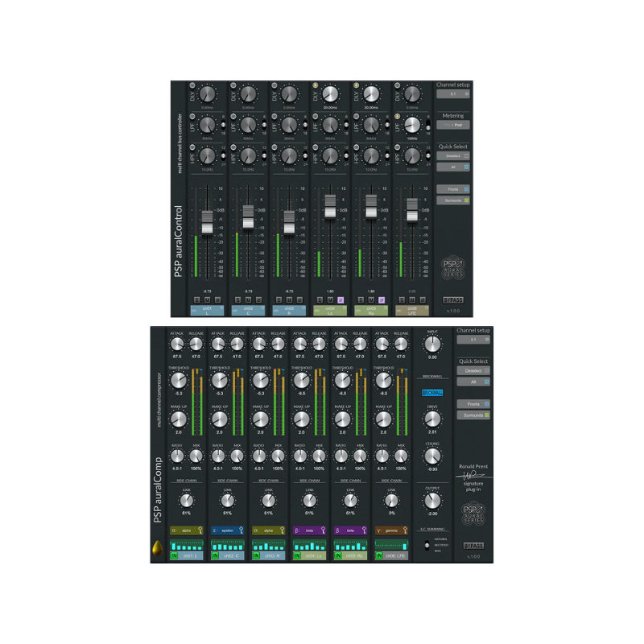The width and height of the screenshot is (644, 644).
Task: Select Fronts channels in auralComp
Action: click(473, 404)
